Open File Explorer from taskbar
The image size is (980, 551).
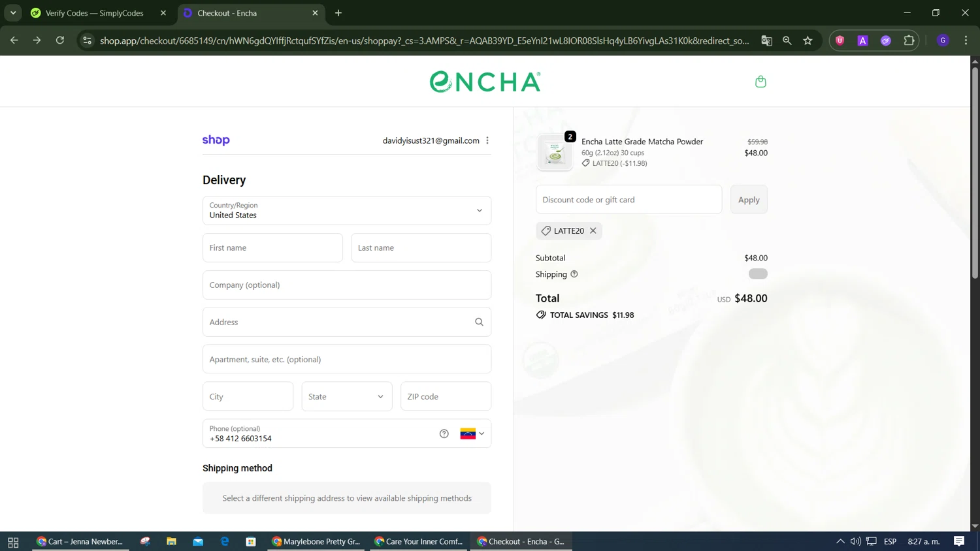pos(171,542)
